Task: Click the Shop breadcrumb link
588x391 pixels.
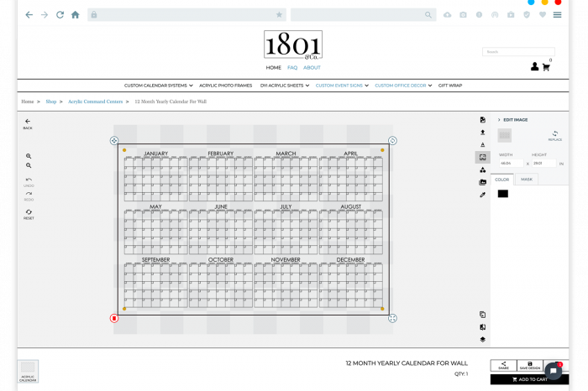Action: click(x=51, y=102)
